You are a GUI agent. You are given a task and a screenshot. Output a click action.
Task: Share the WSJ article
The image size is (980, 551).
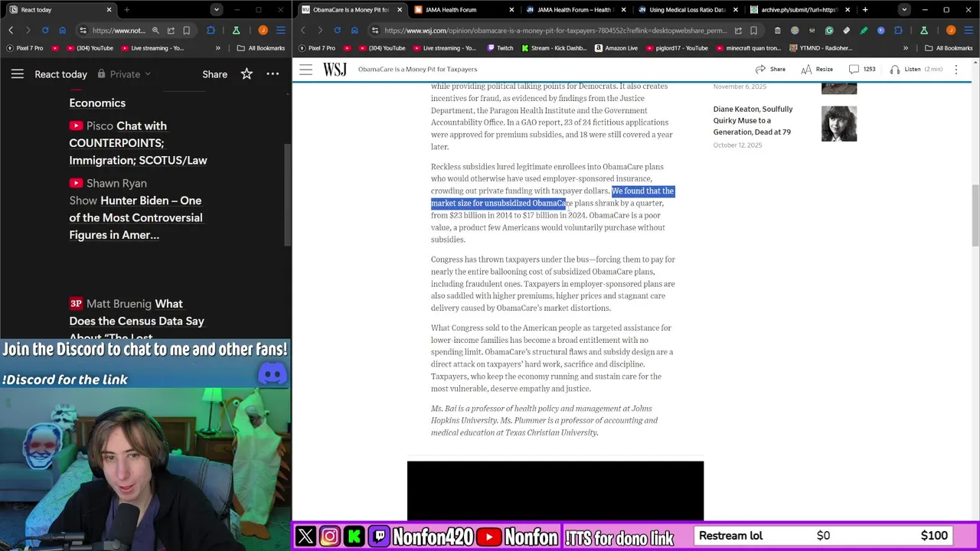(x=770, y=69)
